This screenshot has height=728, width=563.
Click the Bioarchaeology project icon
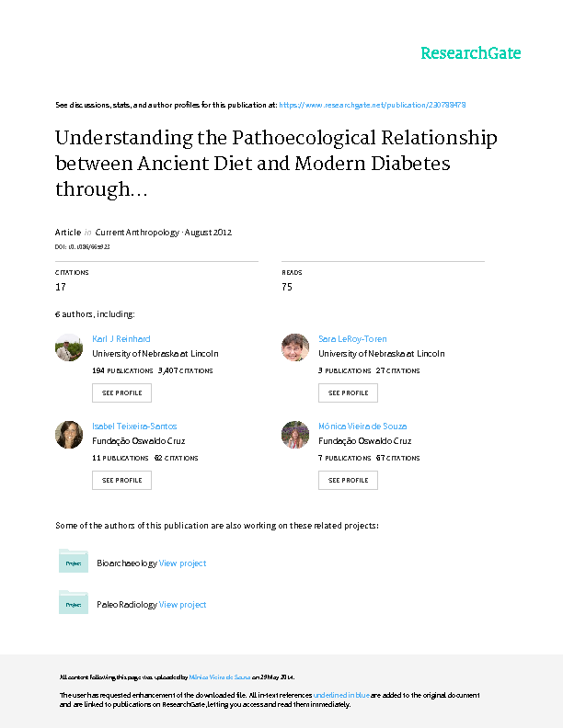(73, 562)
